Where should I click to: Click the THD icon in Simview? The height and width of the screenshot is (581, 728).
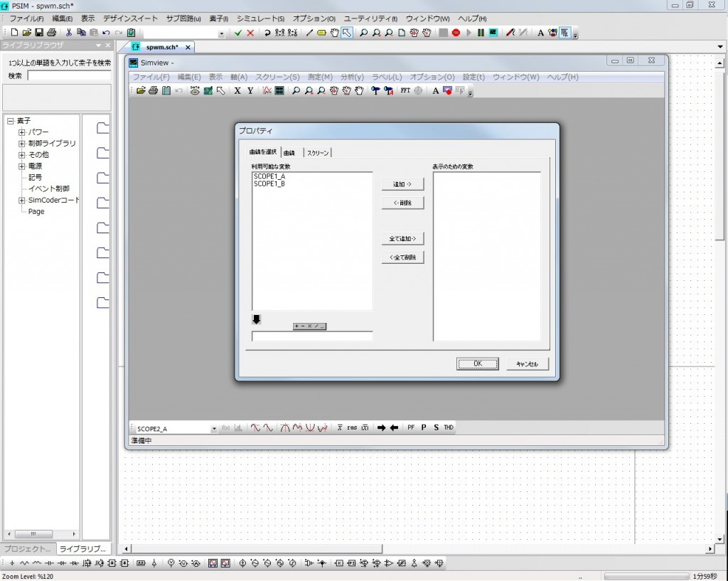[x=449, y=427]
